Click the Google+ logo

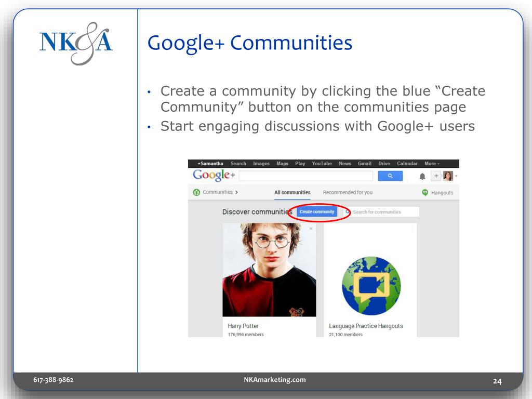214,176
